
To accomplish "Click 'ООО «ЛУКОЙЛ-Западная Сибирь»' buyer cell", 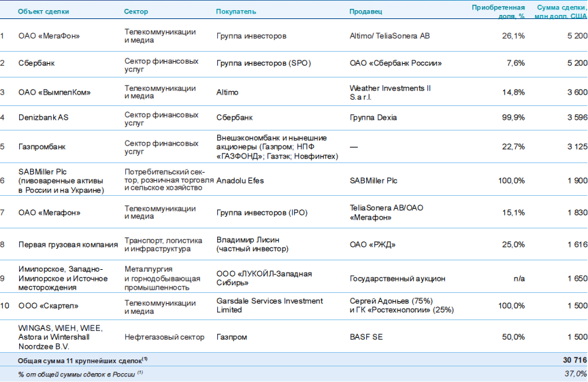I will pyautogui.click(x=264, y=279).
